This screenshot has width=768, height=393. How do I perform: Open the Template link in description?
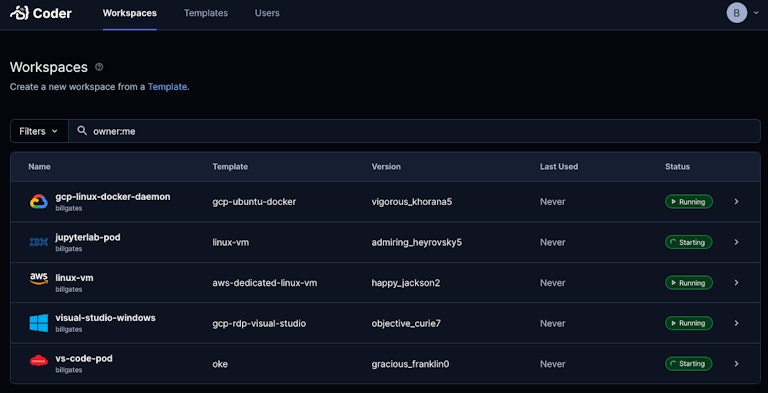[x=167, y=87]
